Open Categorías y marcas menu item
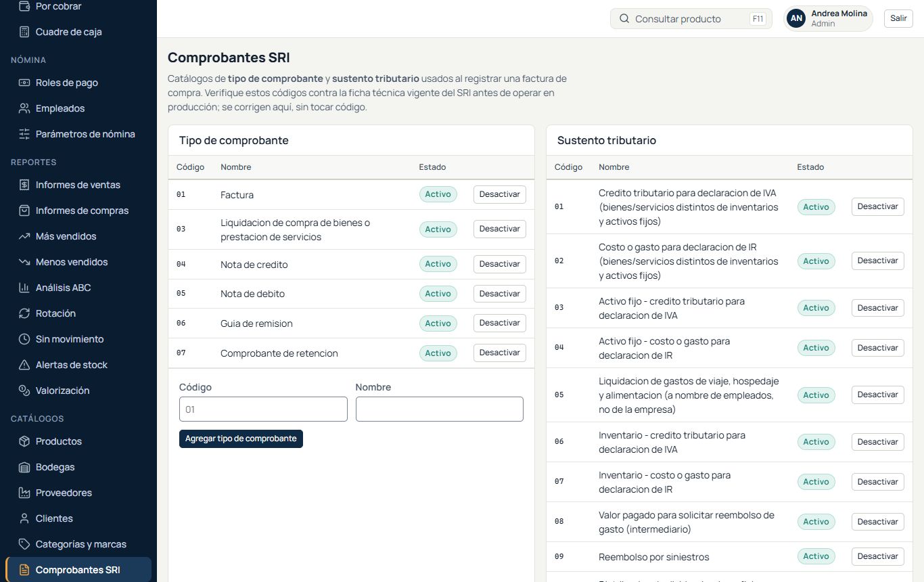This screenshot has height=582, width=924. 78,544
